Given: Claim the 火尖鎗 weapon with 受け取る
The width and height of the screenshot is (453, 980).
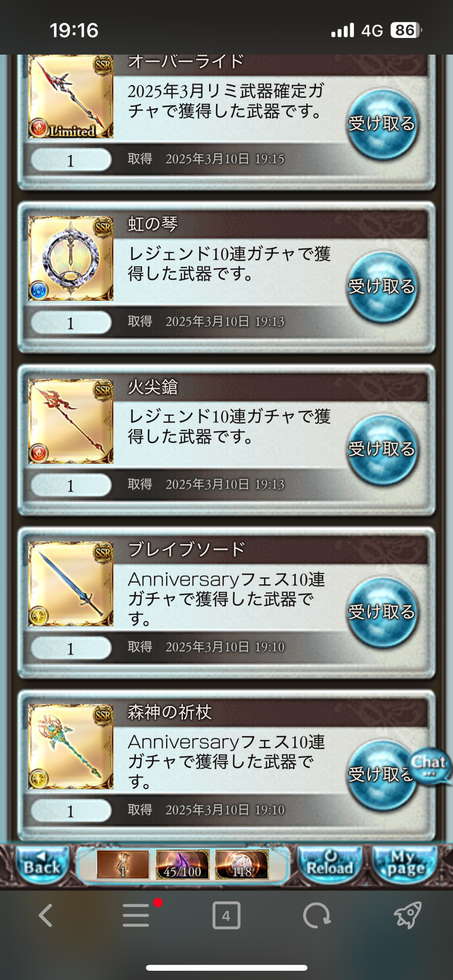Looking at the screenshot, I should coord(382,449).
